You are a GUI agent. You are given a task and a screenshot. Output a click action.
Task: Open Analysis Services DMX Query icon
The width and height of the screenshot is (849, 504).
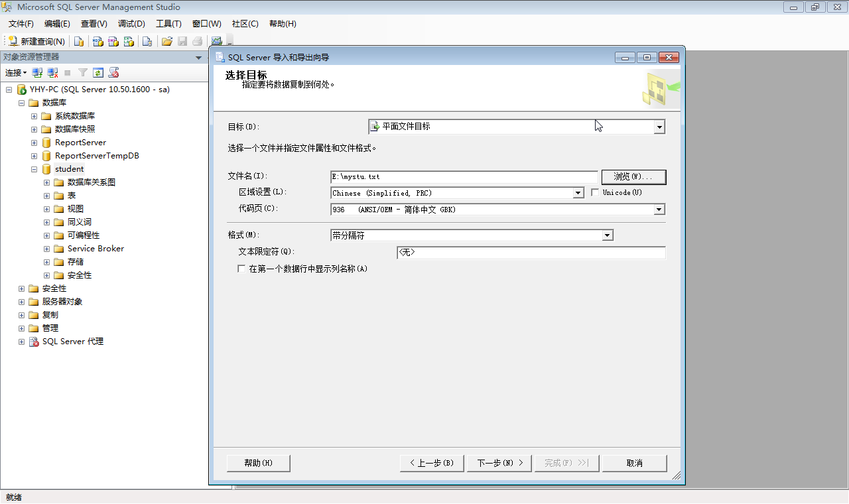pos(113,41)
